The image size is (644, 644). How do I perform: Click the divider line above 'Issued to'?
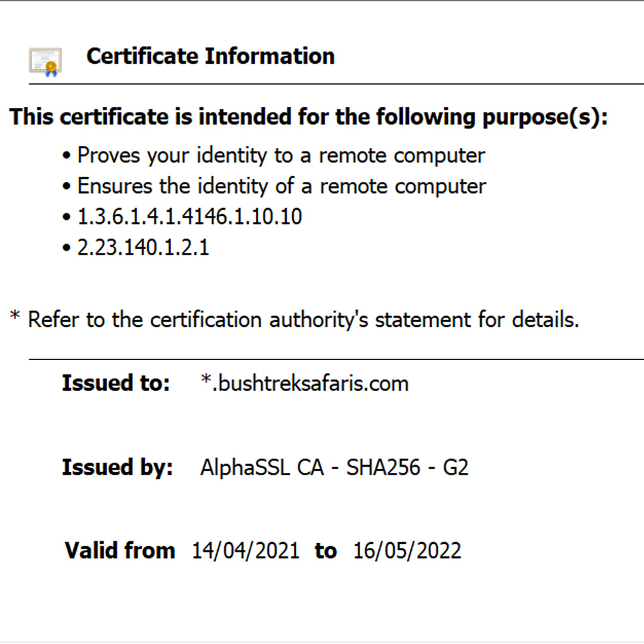(336, 360)
